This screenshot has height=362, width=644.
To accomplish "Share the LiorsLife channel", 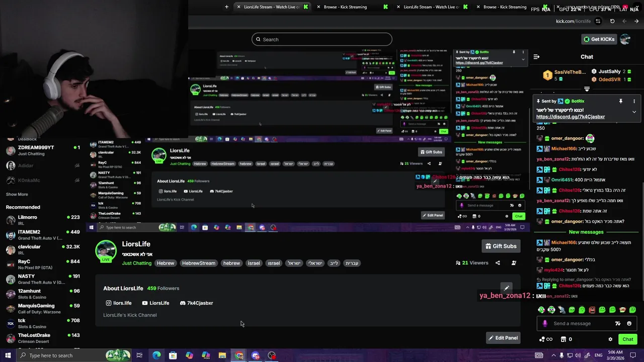I will 498,263.
